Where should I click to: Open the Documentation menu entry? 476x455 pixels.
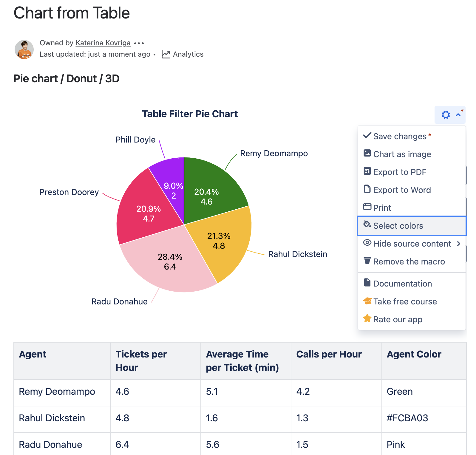402,284
